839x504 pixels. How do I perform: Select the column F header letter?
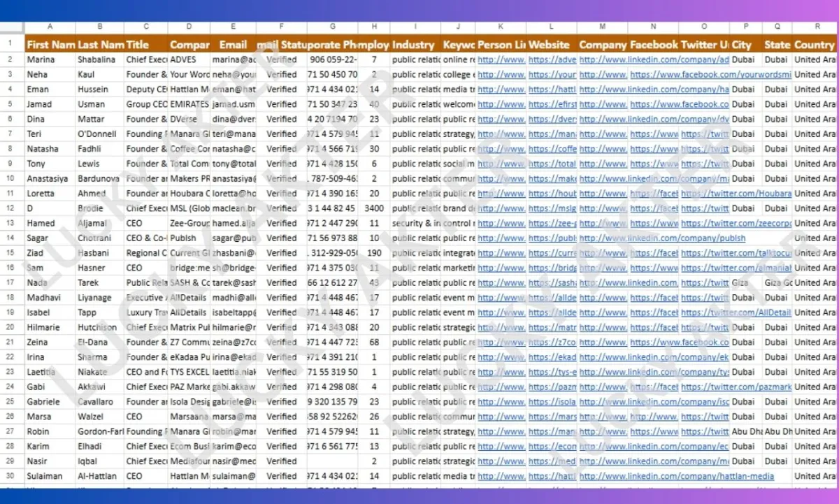pyautogui.click(x=282, y=27)
